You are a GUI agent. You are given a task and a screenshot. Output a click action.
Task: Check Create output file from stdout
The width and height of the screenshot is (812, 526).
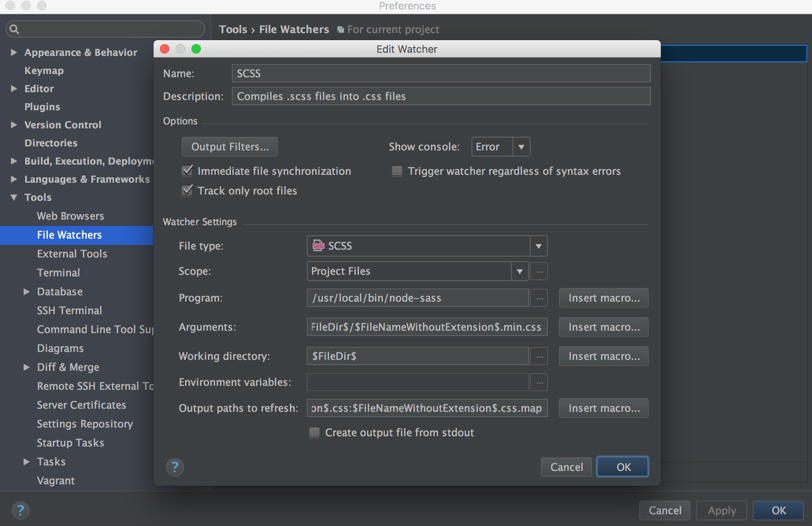coord(314,432)
